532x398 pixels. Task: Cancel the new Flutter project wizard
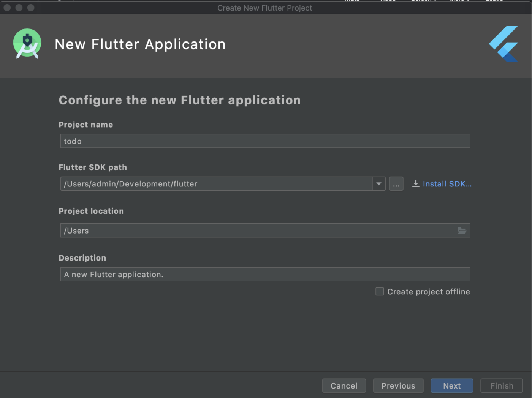coord(344,385)
